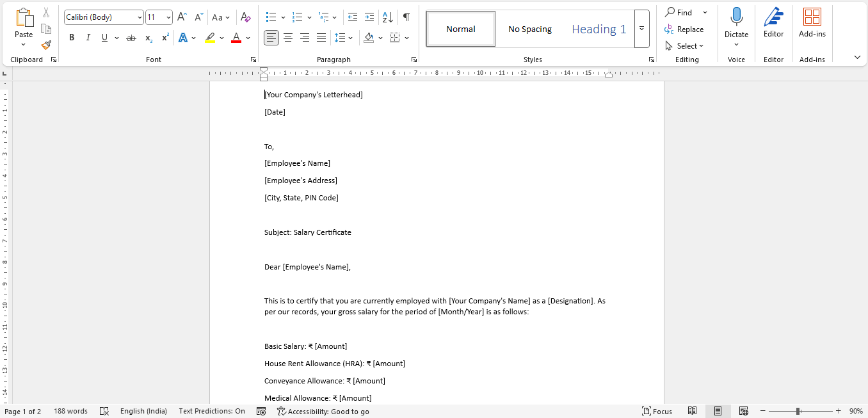The width and height of the screenshot is (868, 418).
Task: Open the font name dropdown
Action: point(140,17)
